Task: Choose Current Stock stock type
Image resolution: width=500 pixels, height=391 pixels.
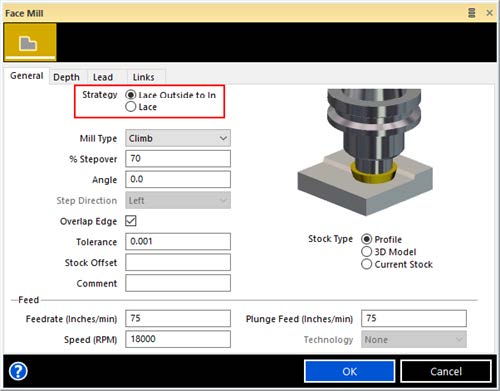Action: pos(366,264)
